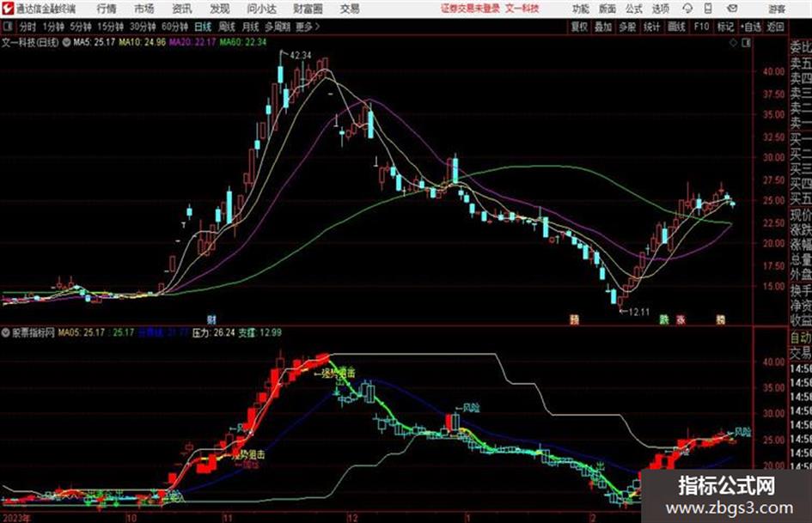Image resolution: width=812 pixels, height=523 pixels.
Task: Open the 公式 menu
Action: [634, 9]
